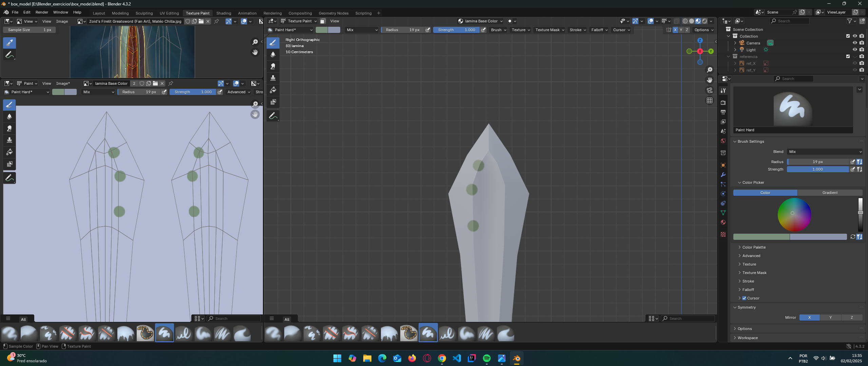This screenshot has width=868, height=366.
Task: Click the Pan hand icon in 3D viewport
Action: click(710, 80)
